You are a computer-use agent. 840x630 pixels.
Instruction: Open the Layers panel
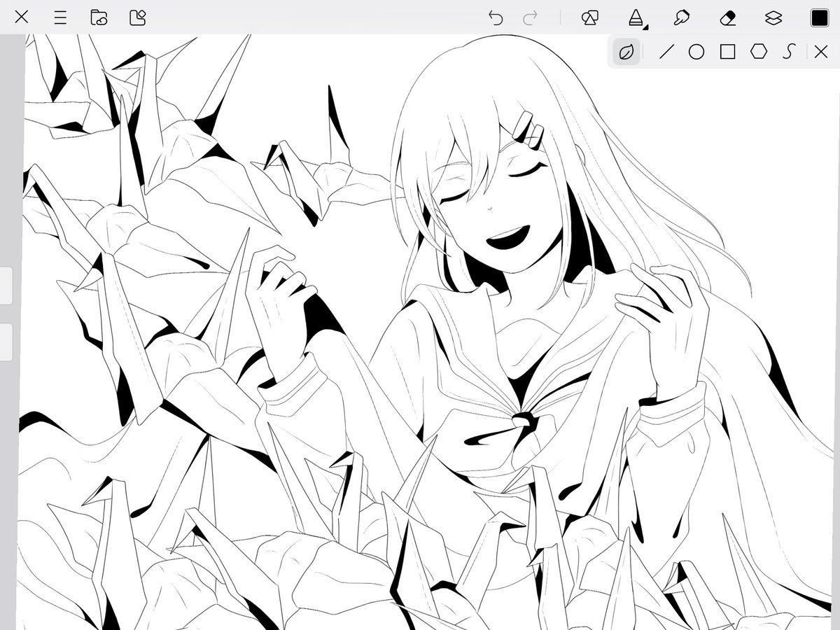click(773, 17)
